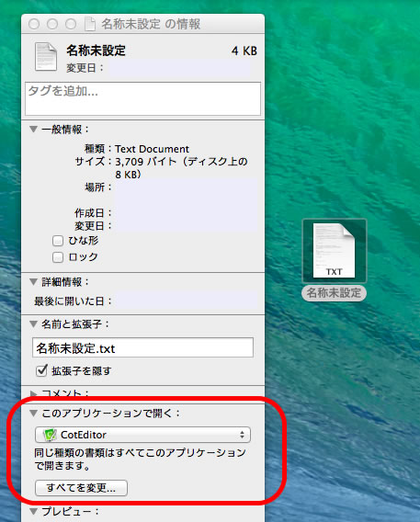Screen dimensions: 420x522
Task: Click the 最後に開いた日 label
Action: (73, 301)
